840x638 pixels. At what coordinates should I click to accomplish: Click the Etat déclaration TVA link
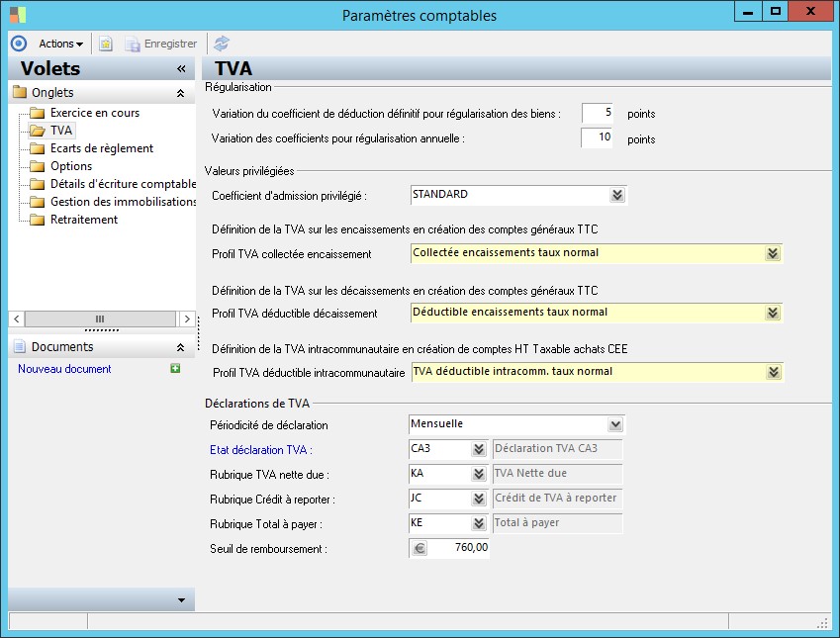(x=258, y=449)
